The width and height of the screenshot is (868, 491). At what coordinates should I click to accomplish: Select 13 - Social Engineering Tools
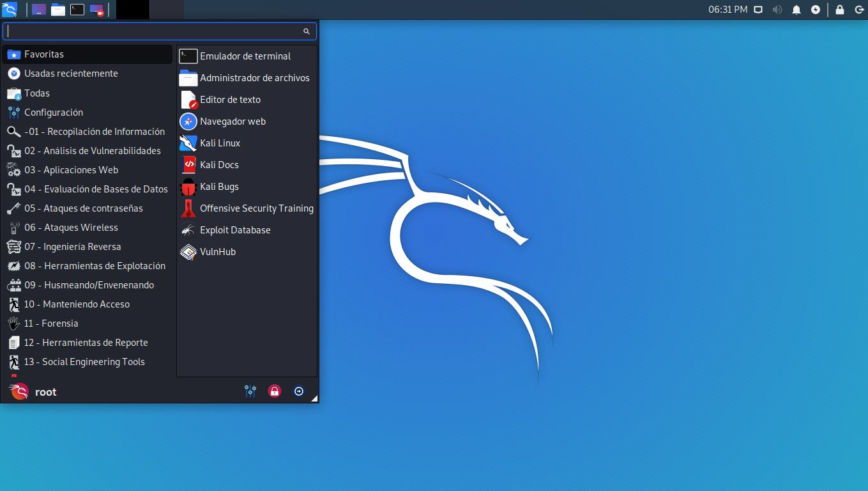[x=88, y=361]
